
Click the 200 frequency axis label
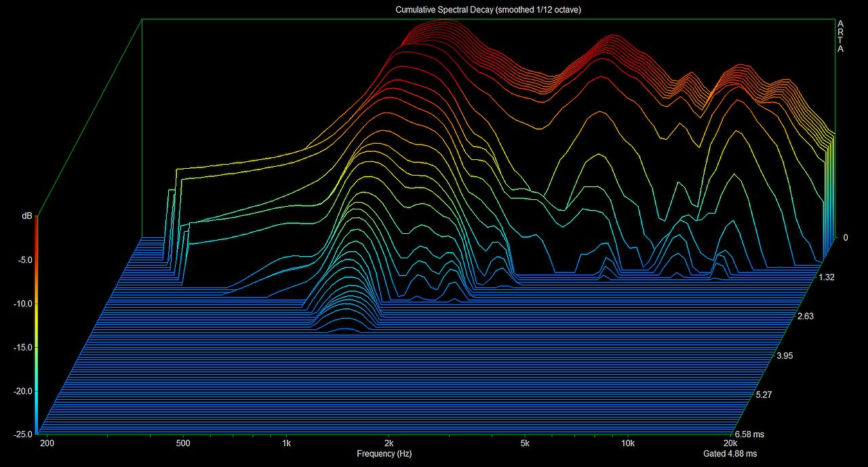[x=46, y=444]
